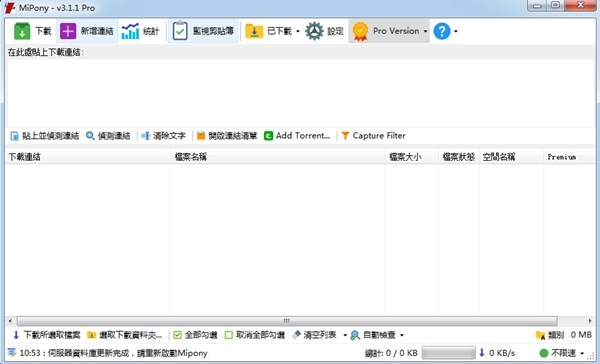The width and height of the screenshot is (600, 364).
Task: Click 清除文字 to clear text
Action: (x=163, y=136)
